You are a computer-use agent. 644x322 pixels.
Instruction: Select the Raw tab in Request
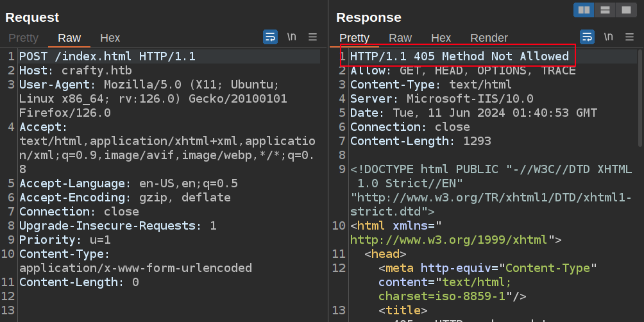pyautogui.click(x=69, y=38)
